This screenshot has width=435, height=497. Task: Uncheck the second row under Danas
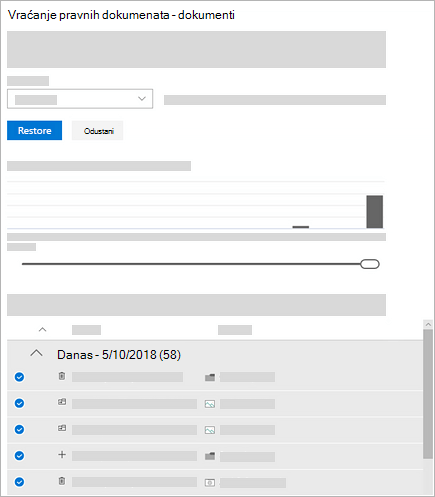tap(19, 403)
